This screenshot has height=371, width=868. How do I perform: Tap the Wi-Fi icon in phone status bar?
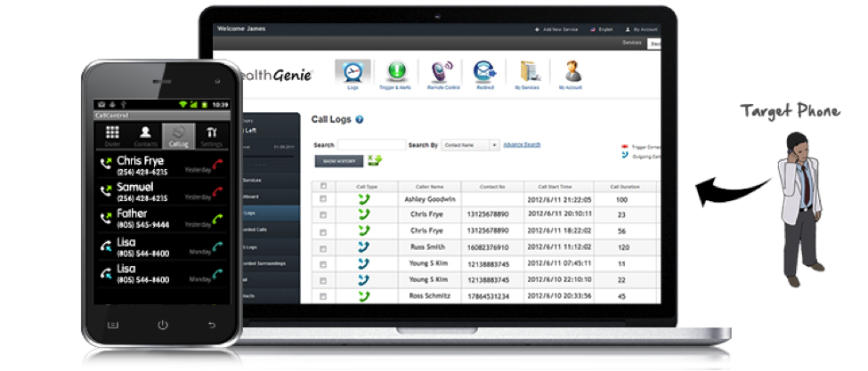183,104
